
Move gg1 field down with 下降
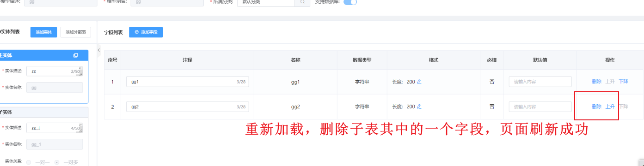(x=624, y=82)
